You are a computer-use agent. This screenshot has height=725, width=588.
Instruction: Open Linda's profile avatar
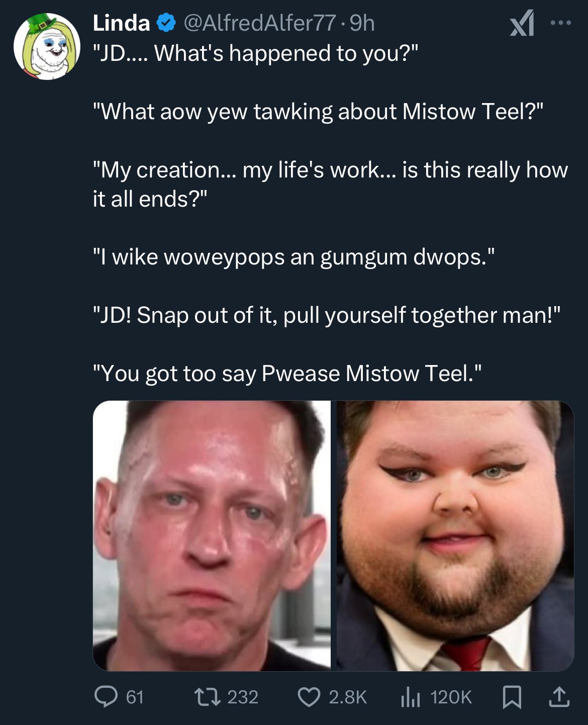[47, 46]
